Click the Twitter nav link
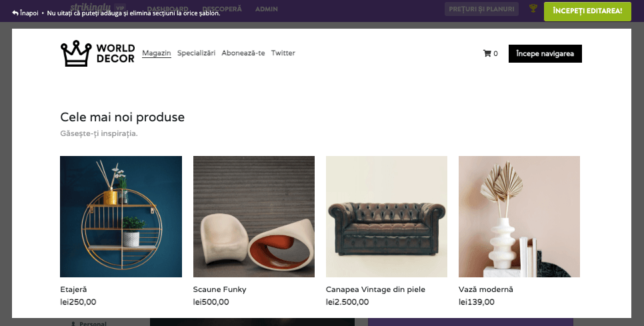Image resolution: width=644 pixels, height=326 pixels. click(283, 53)
